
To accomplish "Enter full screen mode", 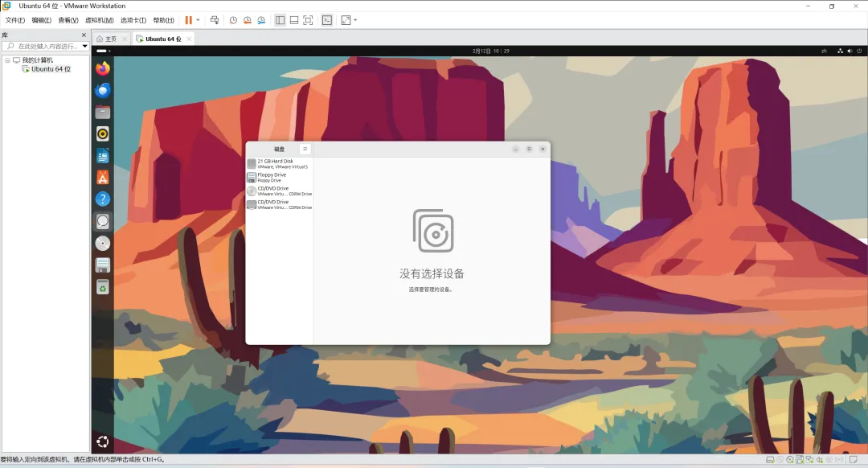I will point(309,20).
